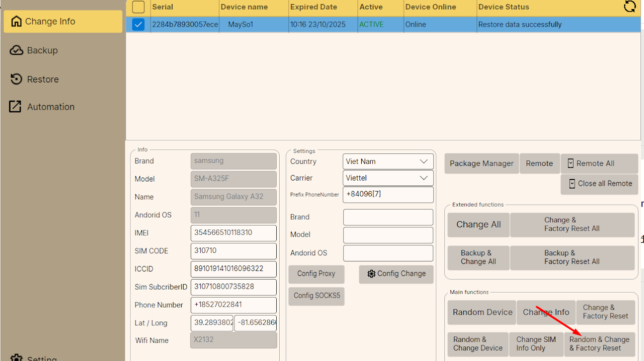Open the Package Manager
The image size is (644, 361).
tap(481, 163)
